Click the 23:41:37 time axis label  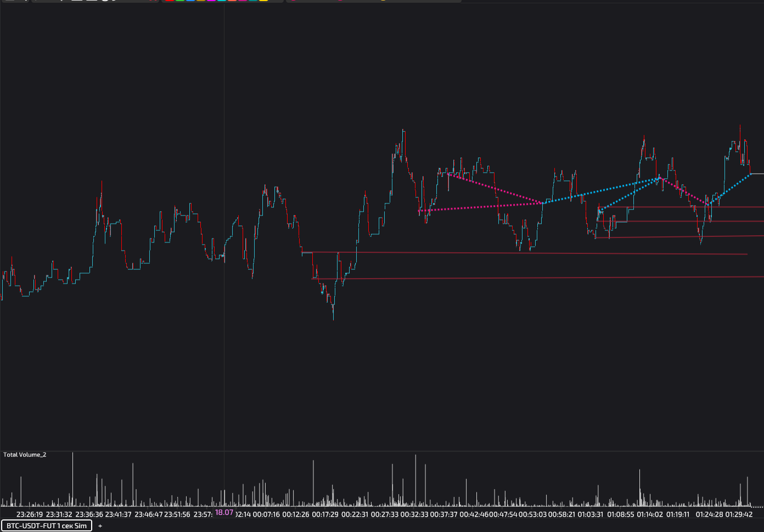(118, 514)
